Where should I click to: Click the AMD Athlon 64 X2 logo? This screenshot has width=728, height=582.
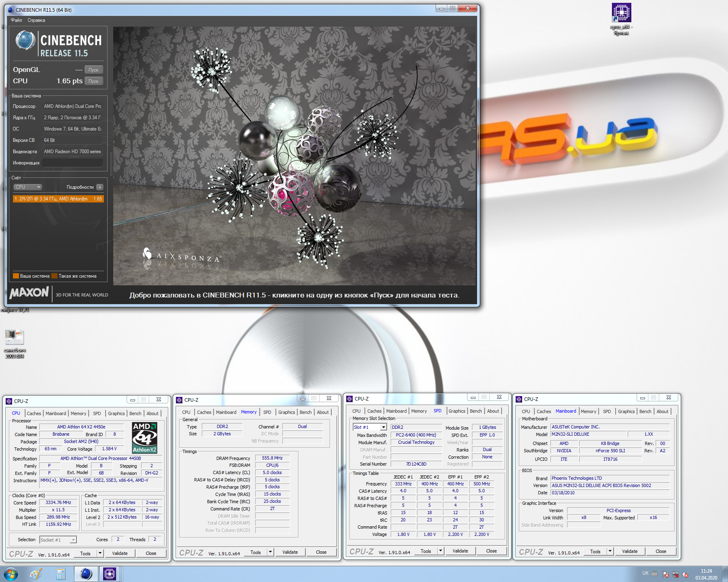coord(144,438)
